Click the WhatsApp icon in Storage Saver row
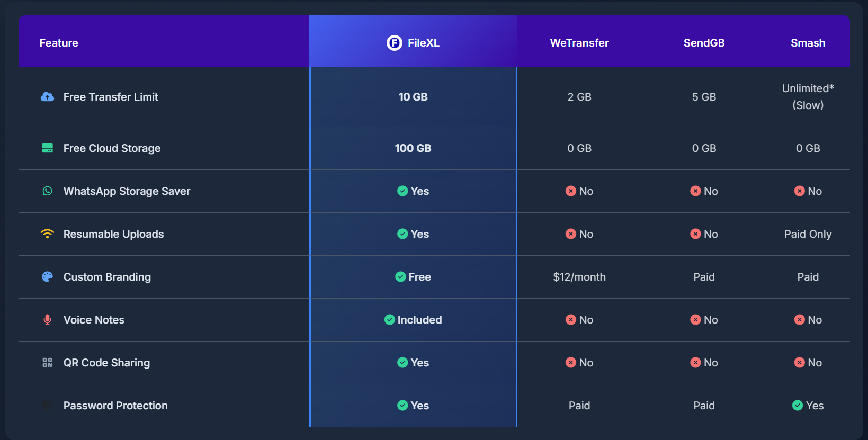The height and width of the screenshot is (440, 868). coord(48,191)
